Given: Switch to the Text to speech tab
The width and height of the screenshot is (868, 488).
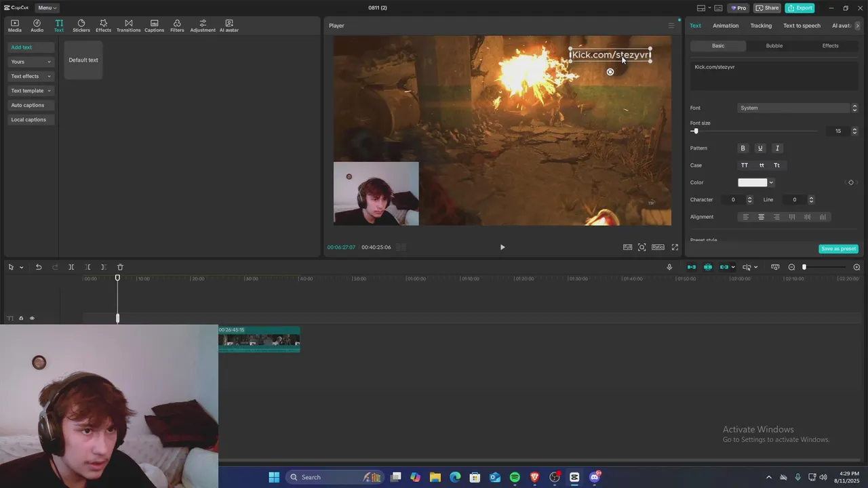Looking at the screenshot, I should click(x=802, y=26).
